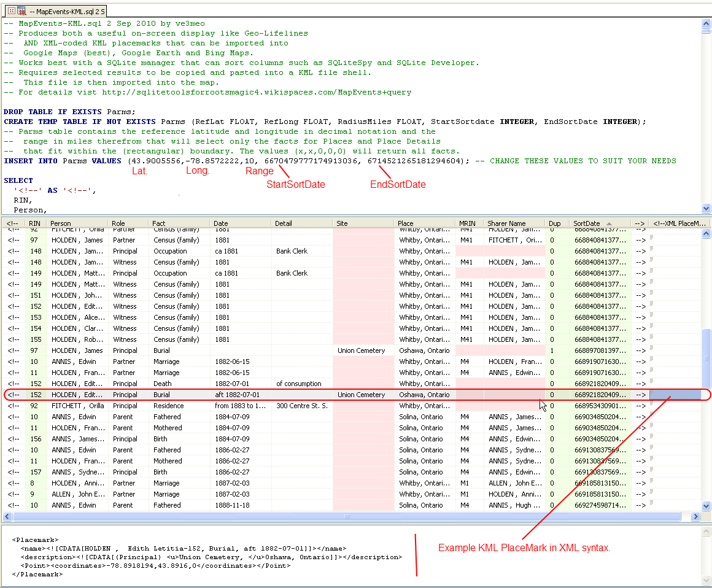
Task: Place cursor on INSERT INTO Parms line
Action: click(339, 161)
